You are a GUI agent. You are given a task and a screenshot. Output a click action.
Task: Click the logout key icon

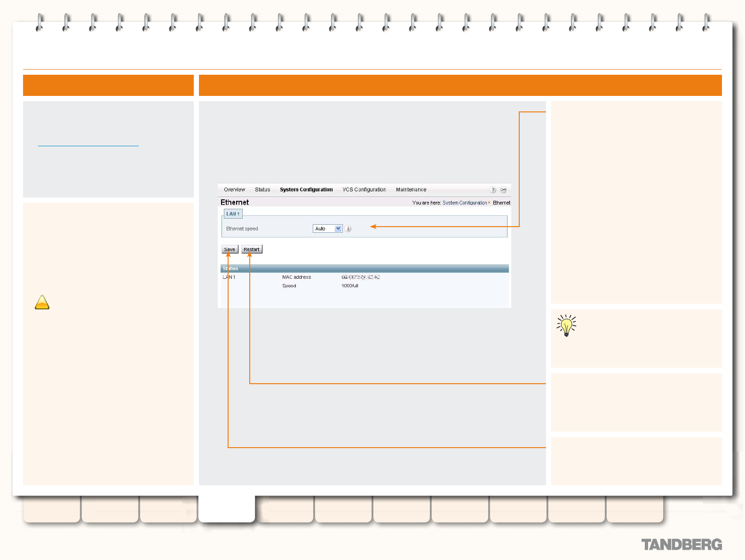point(503,190)
